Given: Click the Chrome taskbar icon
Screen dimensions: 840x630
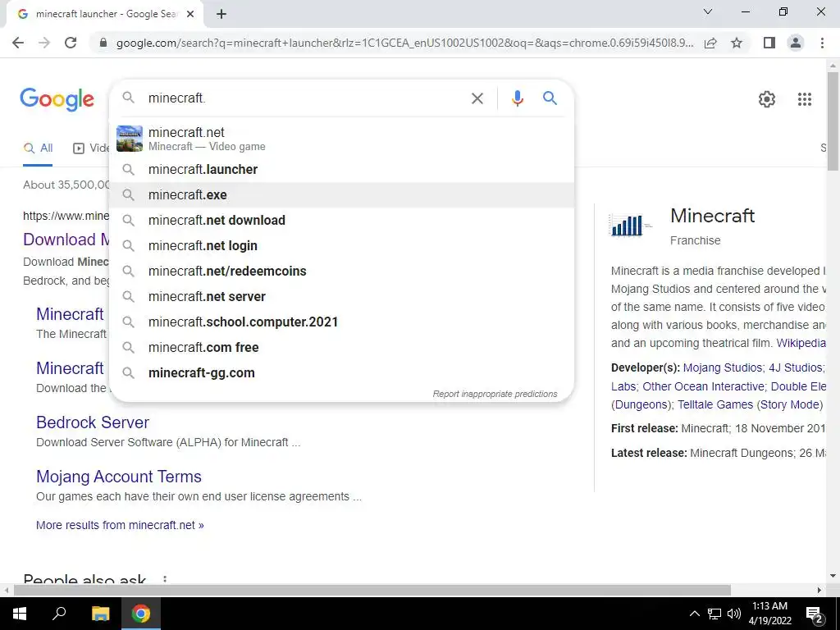Looking at the screenshot, I should click(x=141, y=614).
